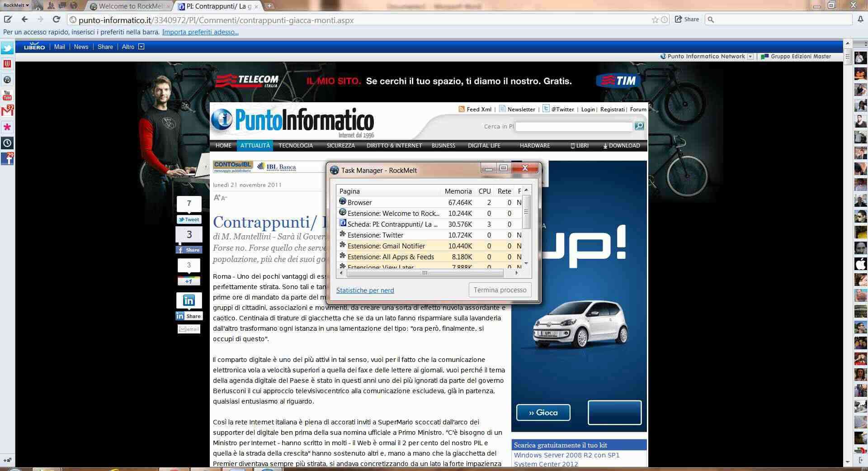This screenshot has width=868, height=471.
Task: Click the email share icon under LinkedIn
Action: click(189, 329)
